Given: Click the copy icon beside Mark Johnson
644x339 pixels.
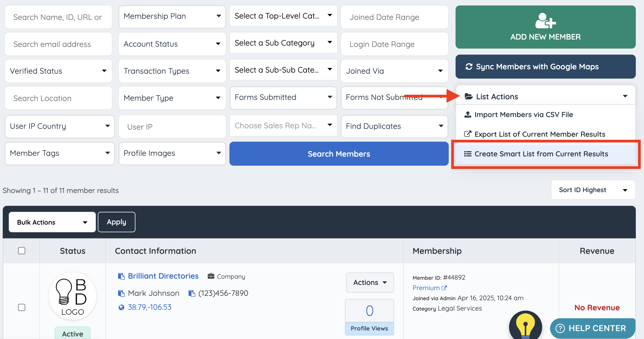Looking at the screenshot, I should (121, 293).
